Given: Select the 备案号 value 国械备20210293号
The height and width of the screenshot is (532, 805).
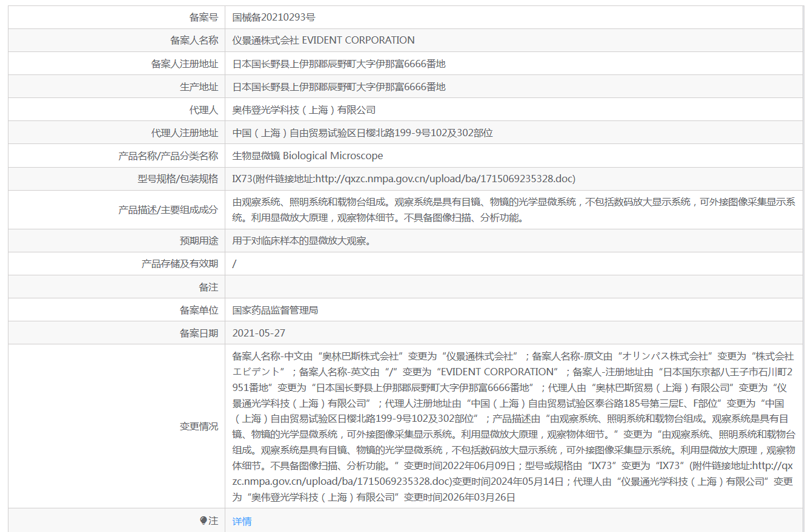Looking at the screenshot, I should tap(274, 18).
